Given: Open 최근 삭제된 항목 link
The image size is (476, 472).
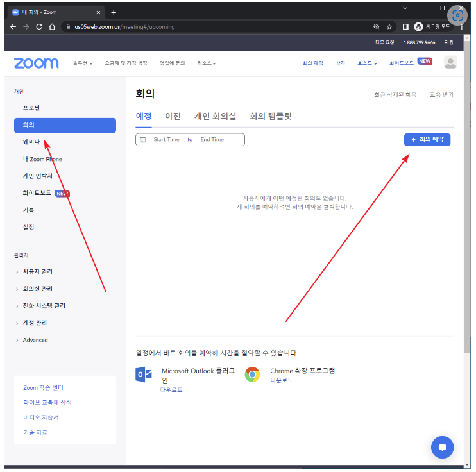Looking at the screenshot, I should pos(395,95).
